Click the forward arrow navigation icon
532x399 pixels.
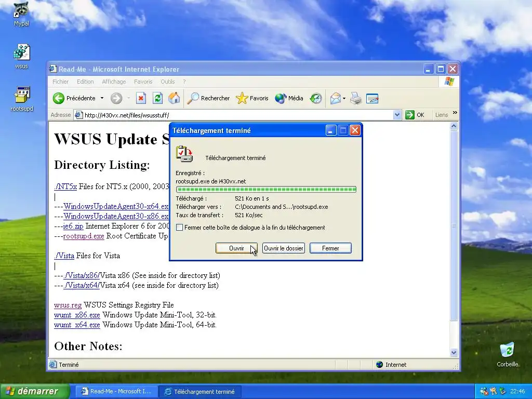(x=116, y=98)
